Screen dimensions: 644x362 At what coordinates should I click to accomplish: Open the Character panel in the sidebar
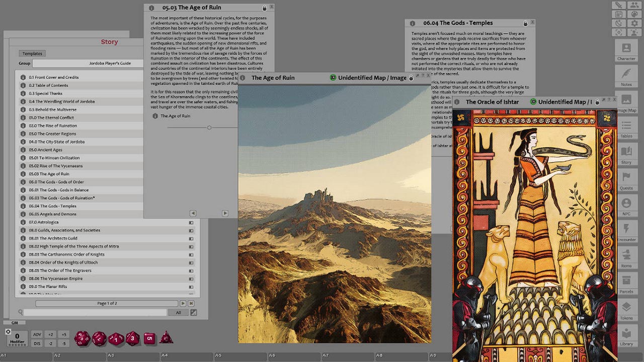click(626, 50)
